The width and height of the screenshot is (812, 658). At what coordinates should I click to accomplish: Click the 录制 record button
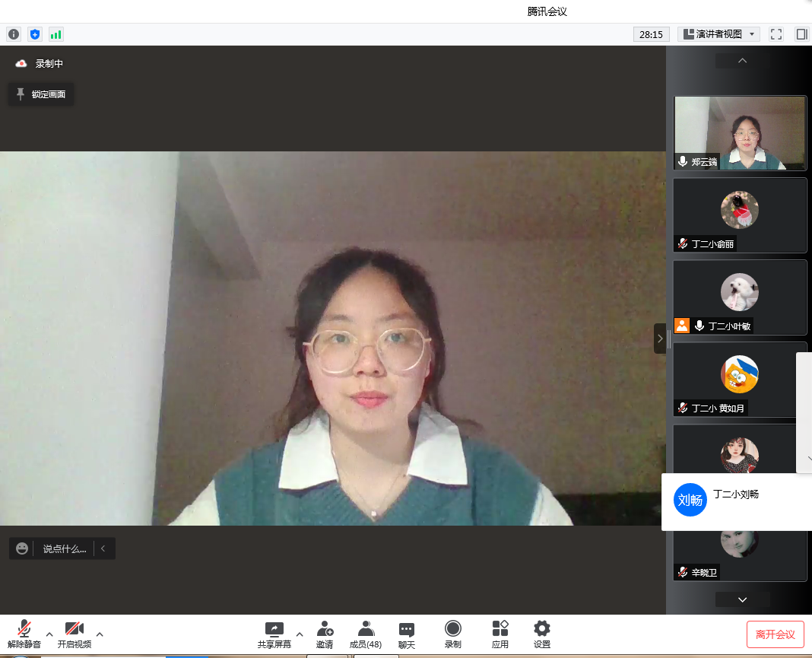point(452,634)
